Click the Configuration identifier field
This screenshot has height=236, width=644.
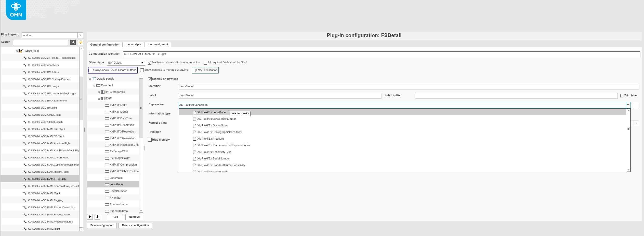point(382,54)
